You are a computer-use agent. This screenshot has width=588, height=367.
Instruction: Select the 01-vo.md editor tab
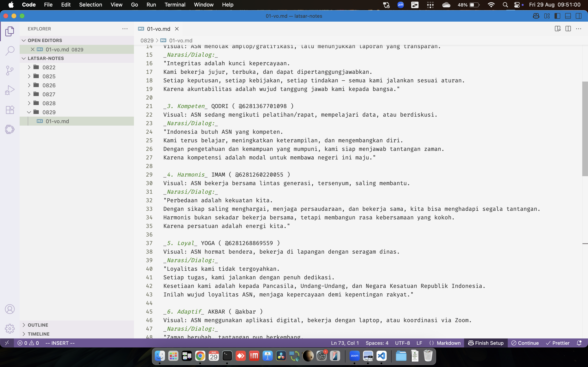pos(158,29)
